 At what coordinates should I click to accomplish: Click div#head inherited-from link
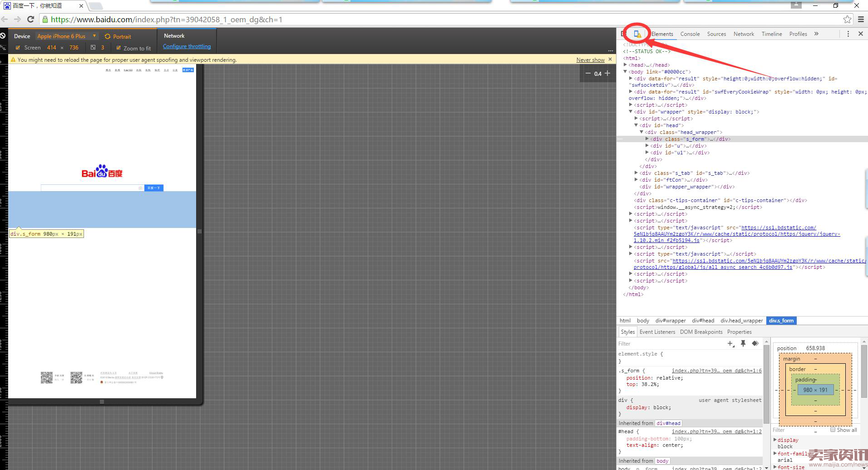669,423
